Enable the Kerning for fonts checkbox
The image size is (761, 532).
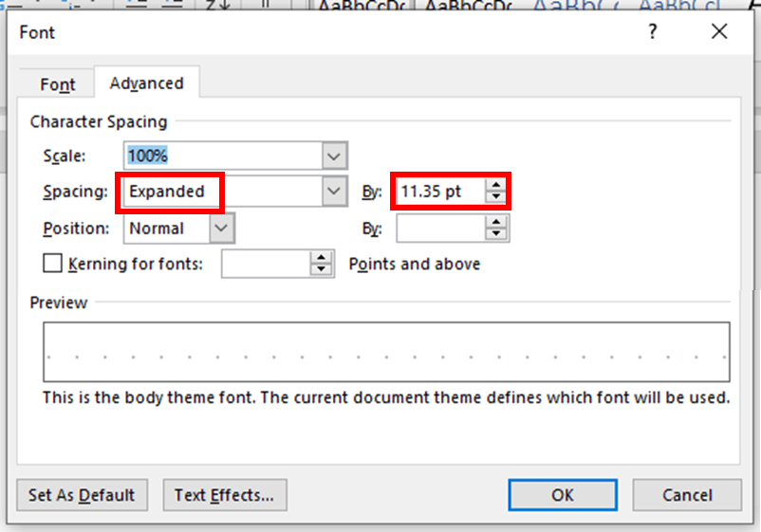point(53,264)
